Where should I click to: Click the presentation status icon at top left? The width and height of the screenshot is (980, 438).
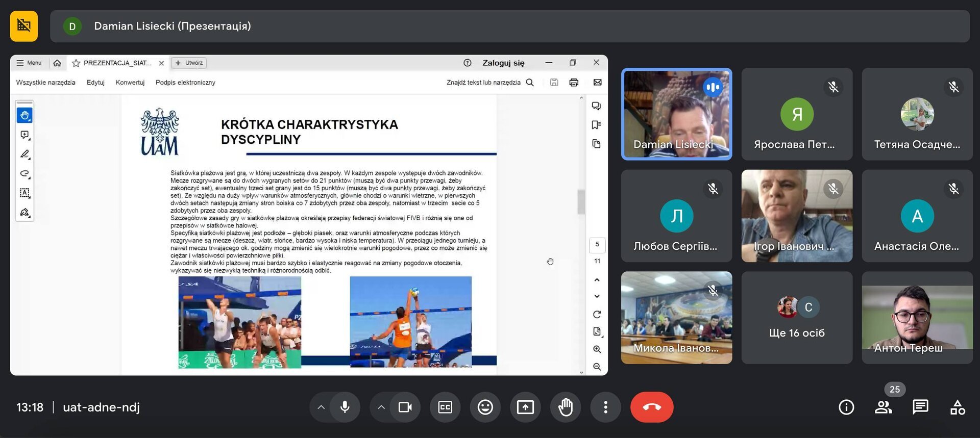pyautogui.click(x=24, y=25)
